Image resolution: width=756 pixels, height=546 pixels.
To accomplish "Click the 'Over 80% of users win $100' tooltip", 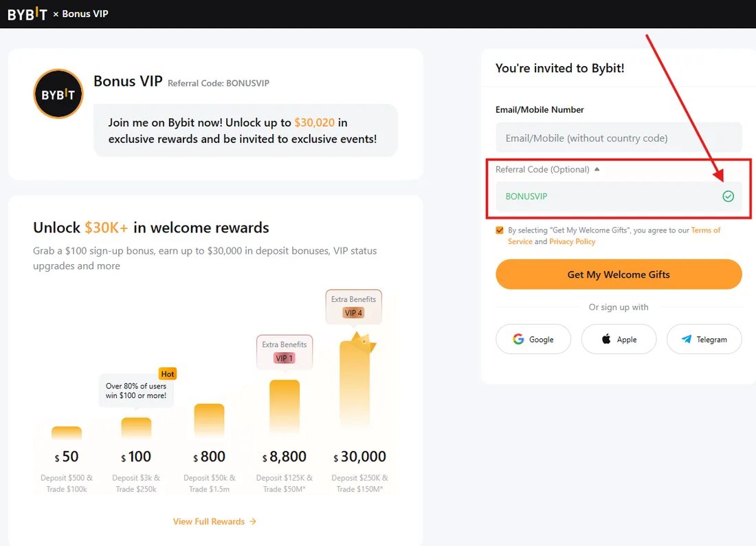I will [x=136, y=391].
